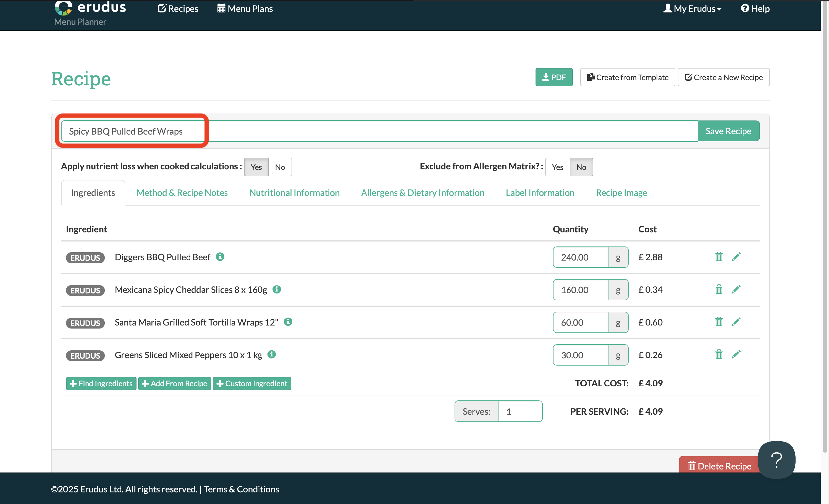Screen dimensions: 829x504
Task: Open Recipes in the top navigation
Action: pos(178,9)
